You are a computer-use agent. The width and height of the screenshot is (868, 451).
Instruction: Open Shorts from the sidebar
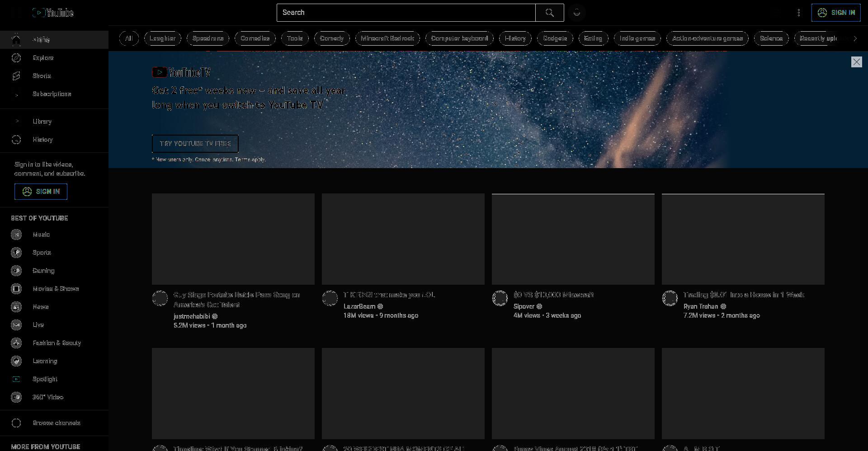54,76
